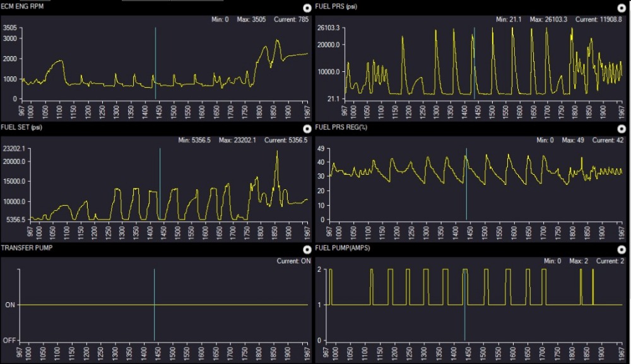Click Current: 785 readout in RPM graph
Screen dimensions: 631x364
coord(292,20)
